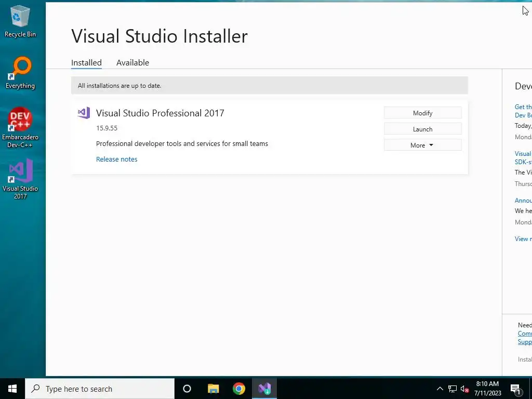Viewport: 532px width, 399px height.
Task: Expand the More dropdown
Action: click(x=423, y=145)
